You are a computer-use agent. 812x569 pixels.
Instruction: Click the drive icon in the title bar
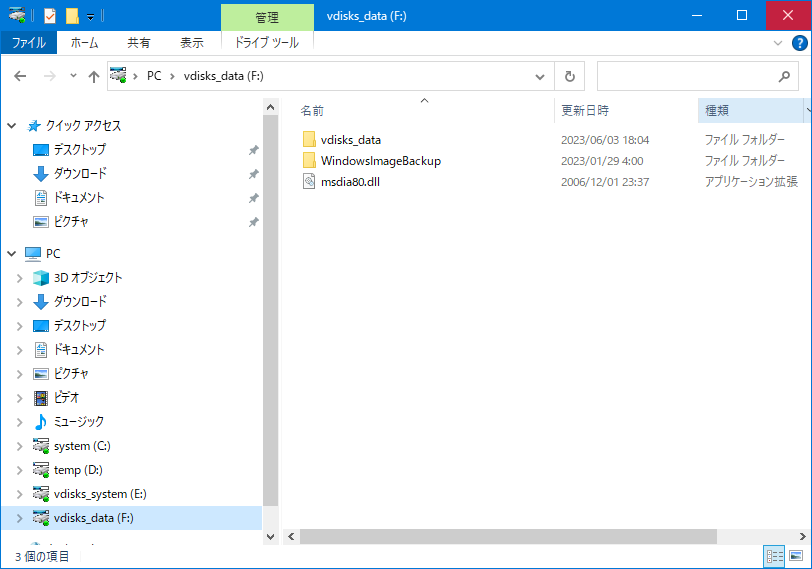tap(17, 16)
